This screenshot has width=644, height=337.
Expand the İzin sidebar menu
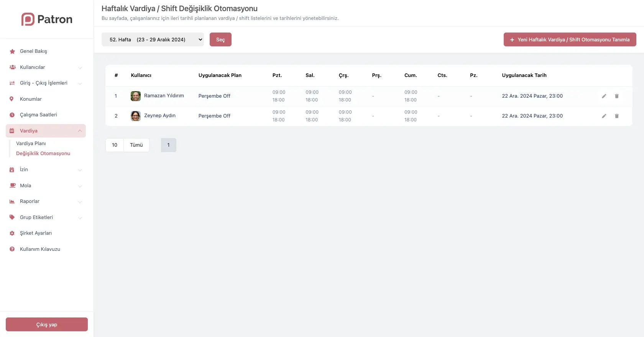click(x=46, y=170)
